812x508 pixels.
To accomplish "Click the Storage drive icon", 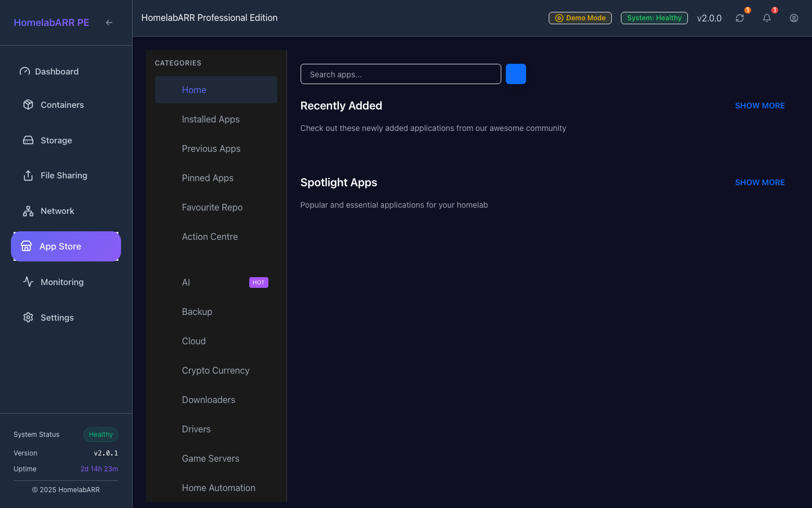I will pos(28,141).
